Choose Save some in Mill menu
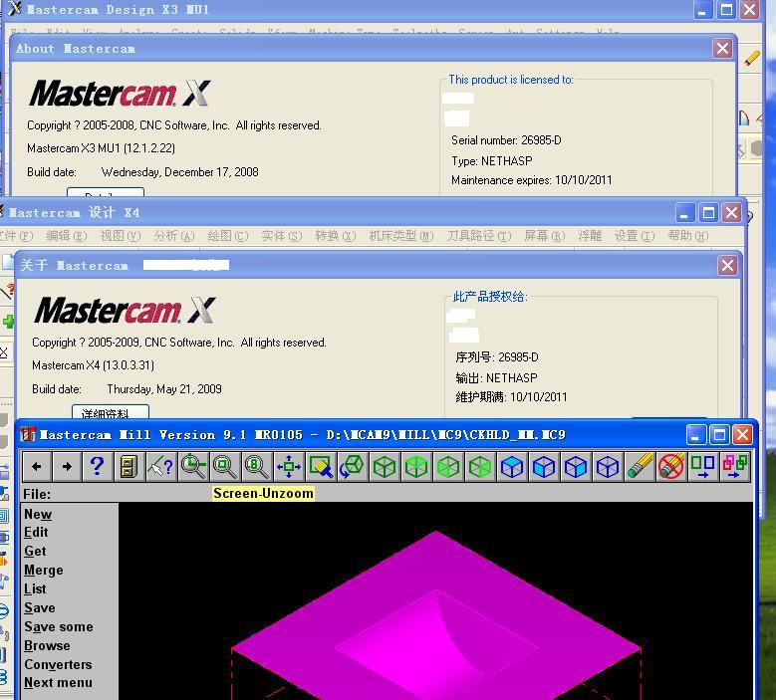 click(59, 626)
